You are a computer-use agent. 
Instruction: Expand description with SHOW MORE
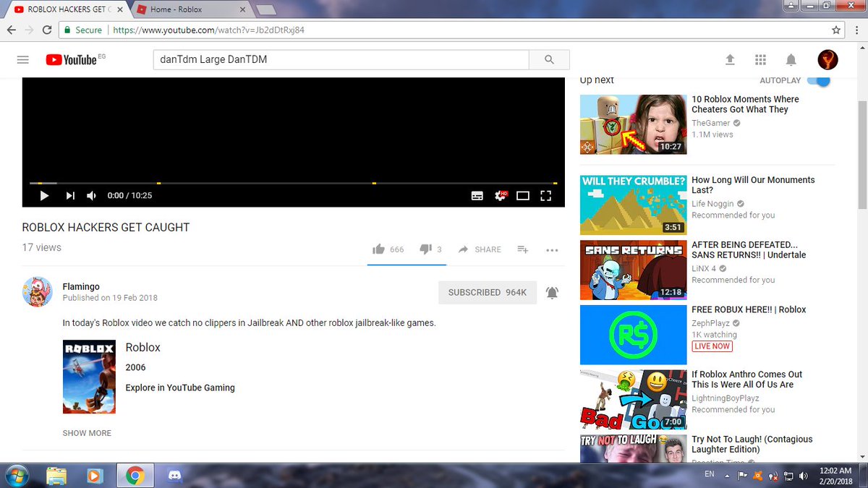tap(87, 433)
